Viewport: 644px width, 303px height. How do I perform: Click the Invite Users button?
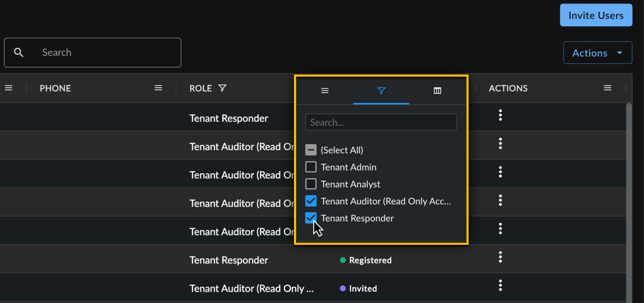(x=596, y=16)
